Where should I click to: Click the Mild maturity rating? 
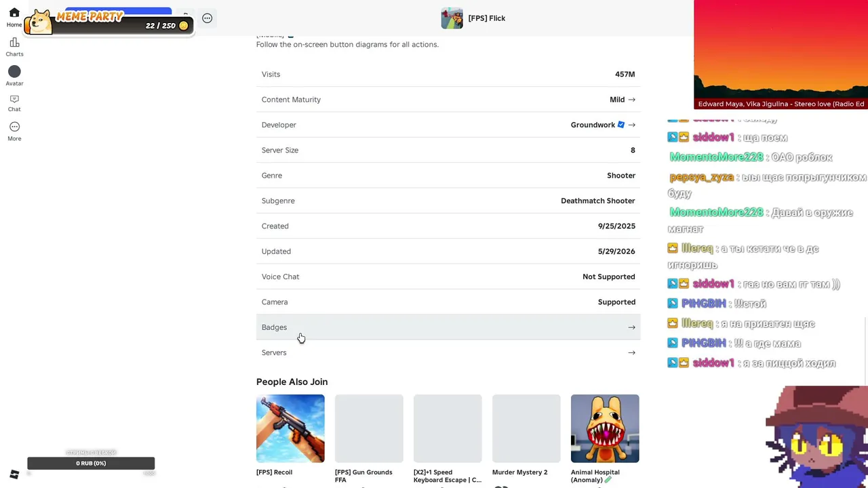(617, 100)
